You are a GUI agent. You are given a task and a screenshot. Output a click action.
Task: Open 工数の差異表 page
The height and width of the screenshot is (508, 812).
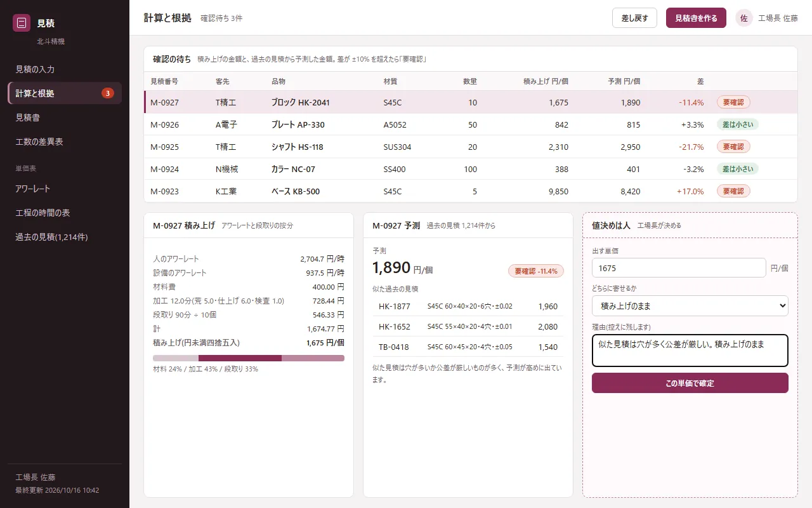click(x=65, y=142)
